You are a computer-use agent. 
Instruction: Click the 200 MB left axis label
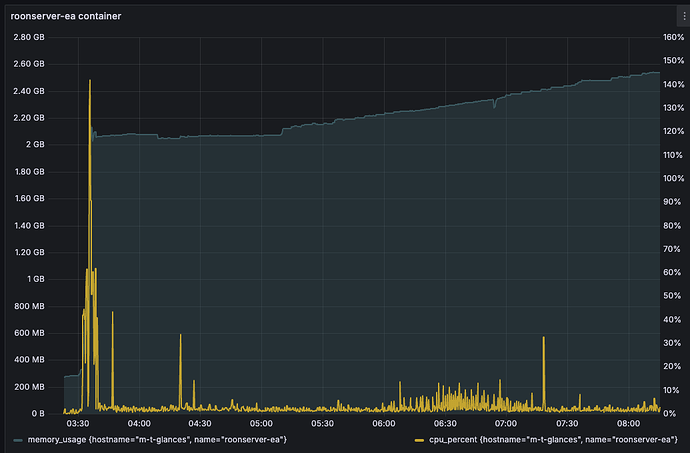(29, 387)
